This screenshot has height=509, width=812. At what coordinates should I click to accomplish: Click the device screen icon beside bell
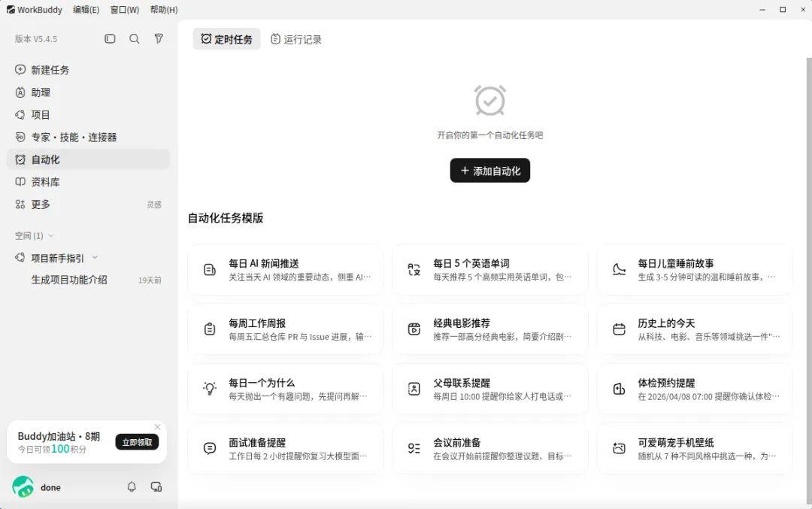coord(156,486)
